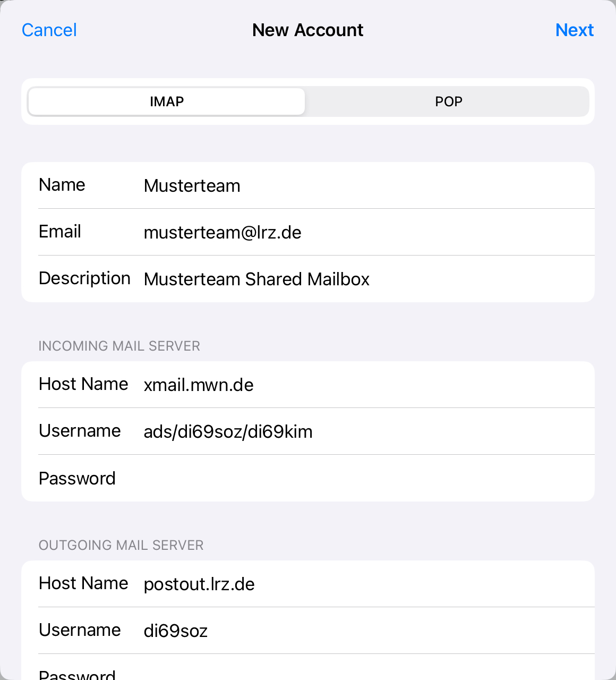This screenshot has width=616, height=680.
Task: Tap the outgoing server Host Name label
Action: point(83,583)
